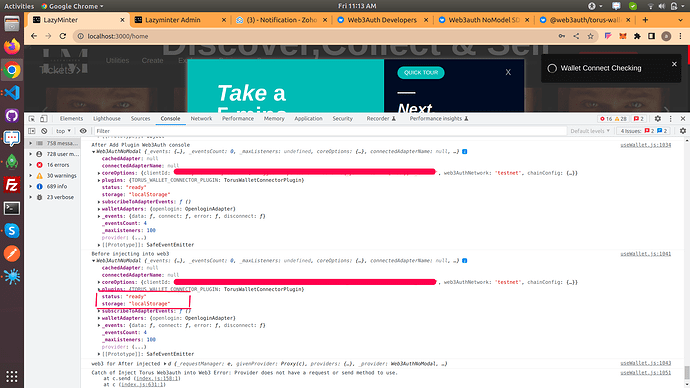This screenshot has height=388, width=690.
Task: Toggle device toolbar in DevTools
Action: click(x=44, y=119)
